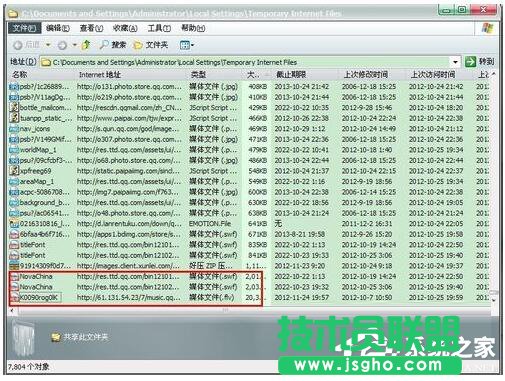
Task: Open the 帮助(H) menu
Action: click(x=193, y=28)
